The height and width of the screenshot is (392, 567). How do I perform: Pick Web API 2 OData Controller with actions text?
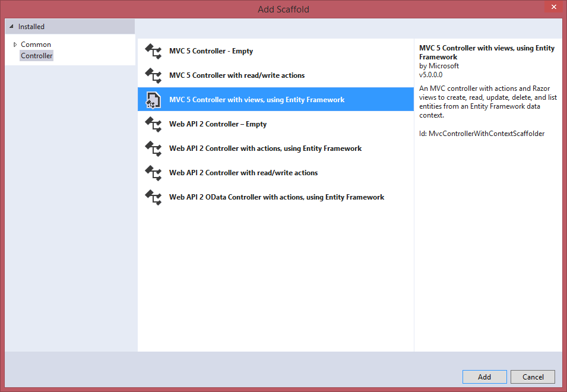(x=277, y=197)
